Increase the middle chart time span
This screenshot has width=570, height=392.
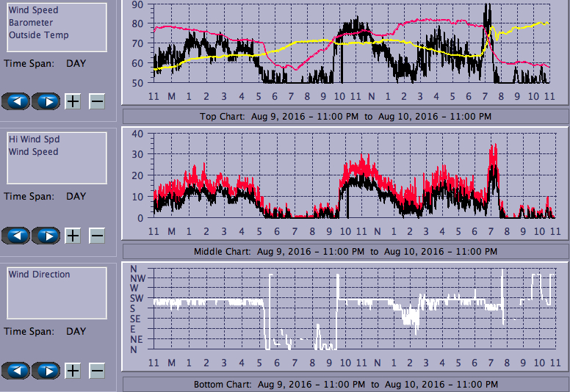tap(73, 236)
